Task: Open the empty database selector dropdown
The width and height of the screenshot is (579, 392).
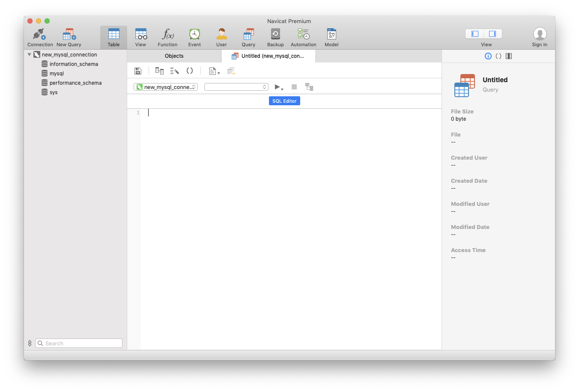Action: 236,87
